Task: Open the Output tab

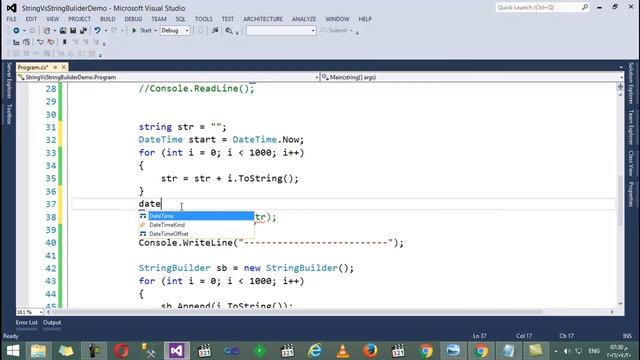Action: [x=52, y=322]
